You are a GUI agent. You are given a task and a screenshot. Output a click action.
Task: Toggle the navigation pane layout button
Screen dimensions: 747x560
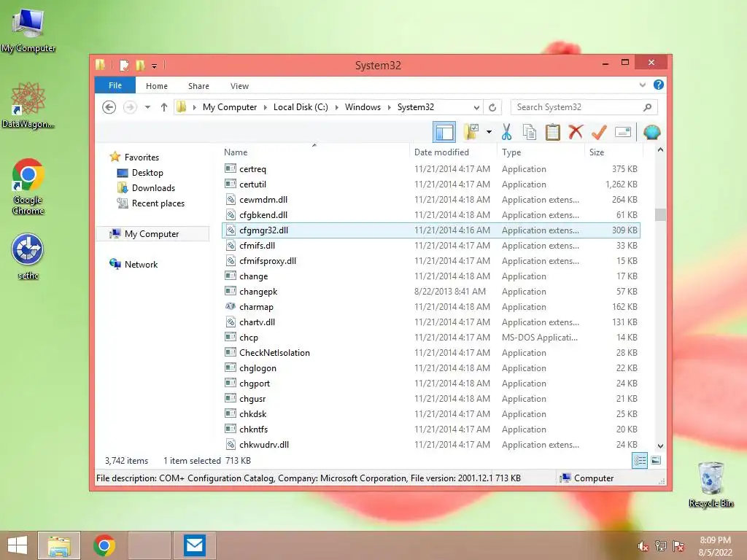pos(444,132)
